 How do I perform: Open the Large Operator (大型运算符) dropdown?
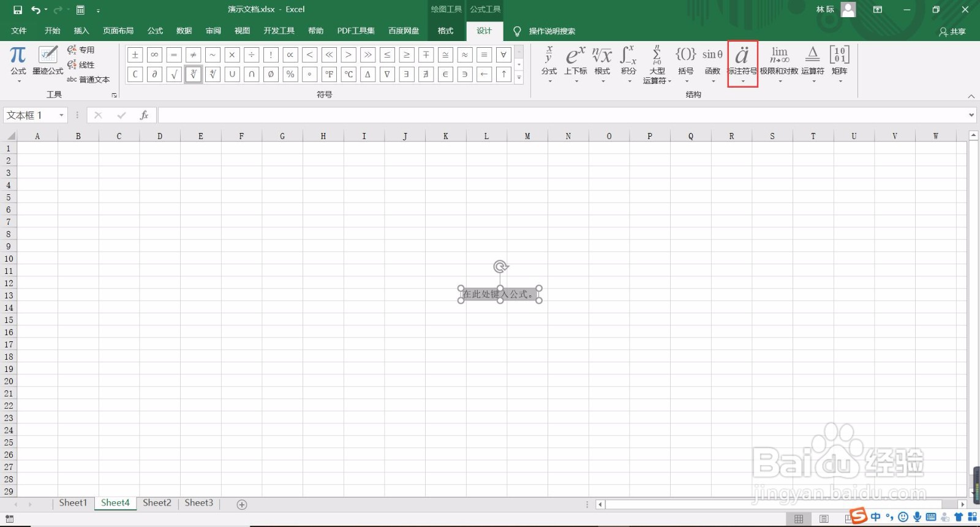[657, 64]
